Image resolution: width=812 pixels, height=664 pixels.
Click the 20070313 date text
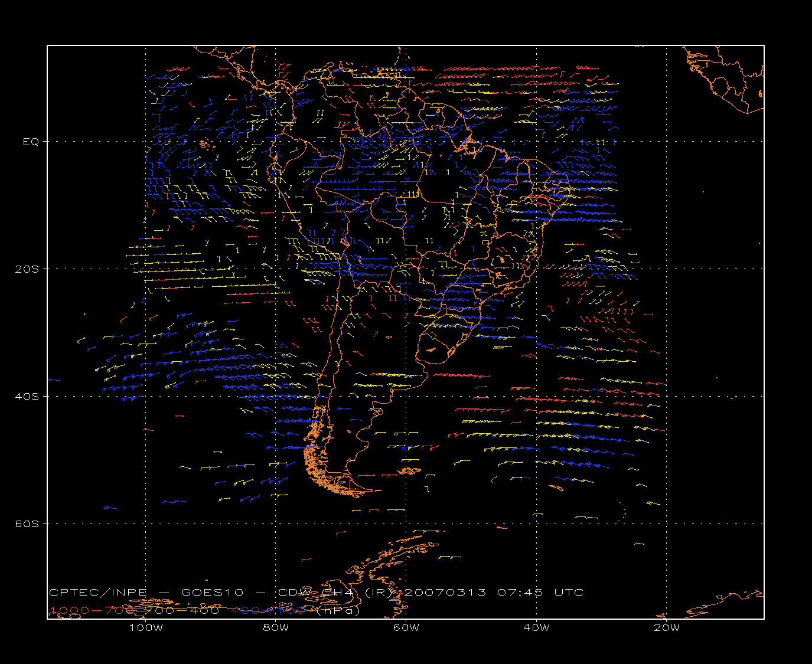(445, 593)
